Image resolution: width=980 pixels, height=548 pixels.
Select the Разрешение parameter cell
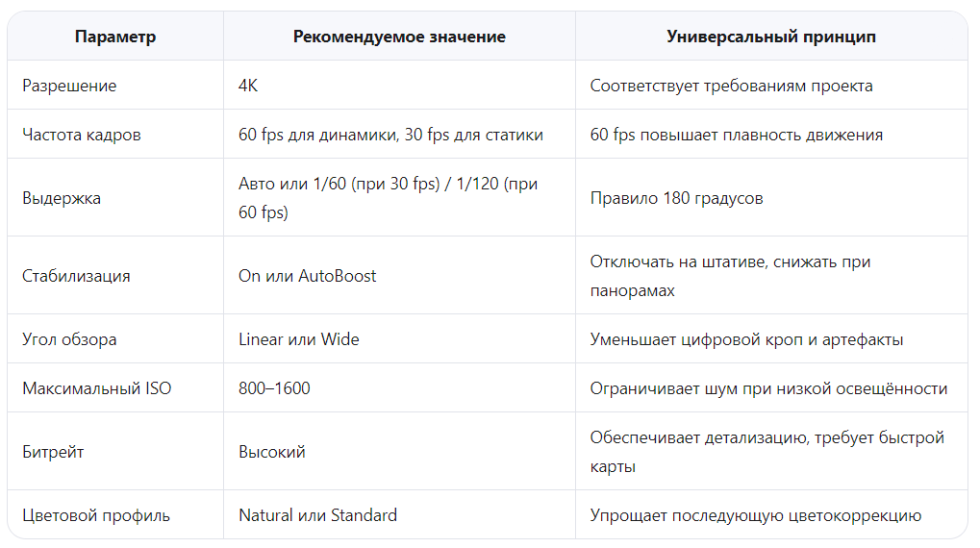[115, 86]
